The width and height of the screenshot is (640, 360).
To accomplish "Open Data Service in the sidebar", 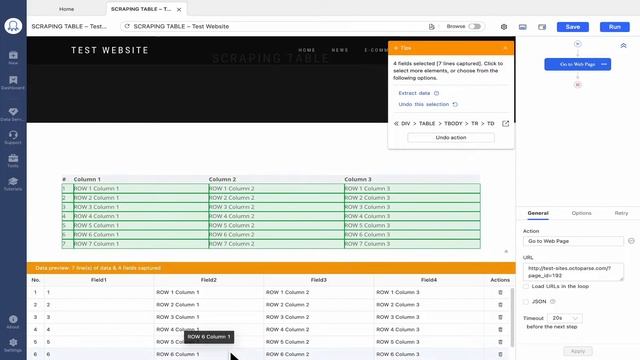I will (x=13, y=114).
